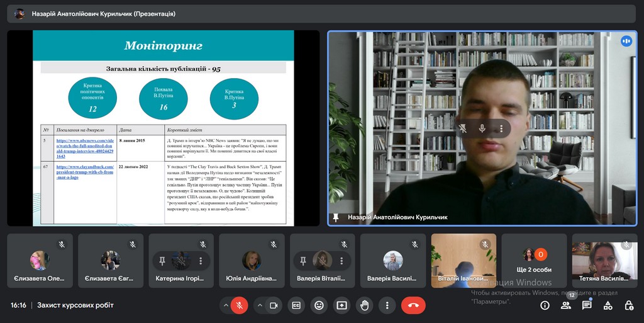Select the 'Ще 2 особи' tile
Image resolution: width=644 pixels, height=323 pixels.
coord(534,261)
